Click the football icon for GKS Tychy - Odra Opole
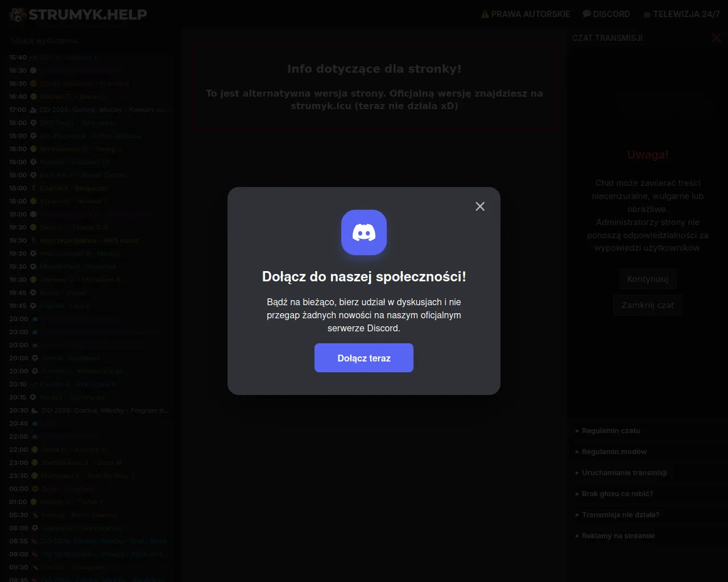This screenshot has width=728, height=582. point(34,123)
